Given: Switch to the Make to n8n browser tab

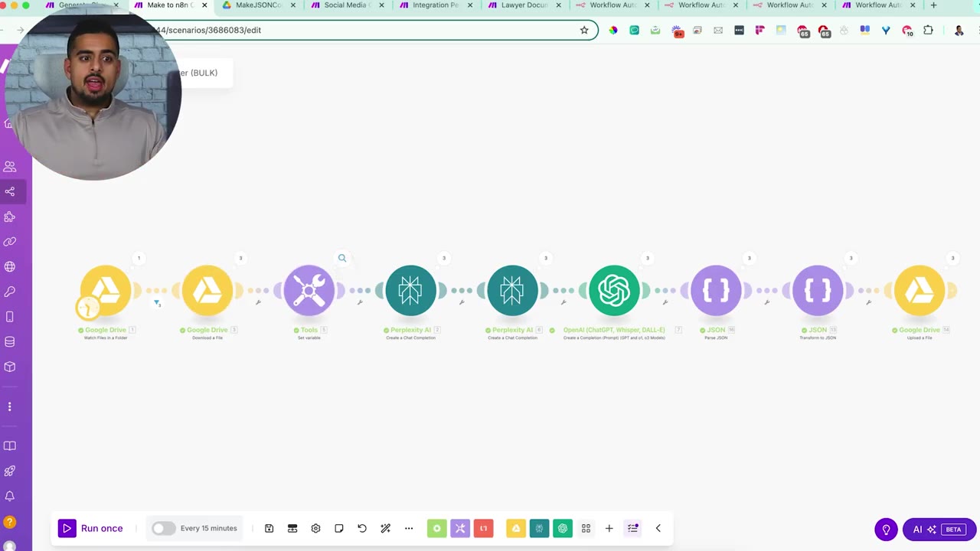Looking at the screenshot, I should 171,5.
